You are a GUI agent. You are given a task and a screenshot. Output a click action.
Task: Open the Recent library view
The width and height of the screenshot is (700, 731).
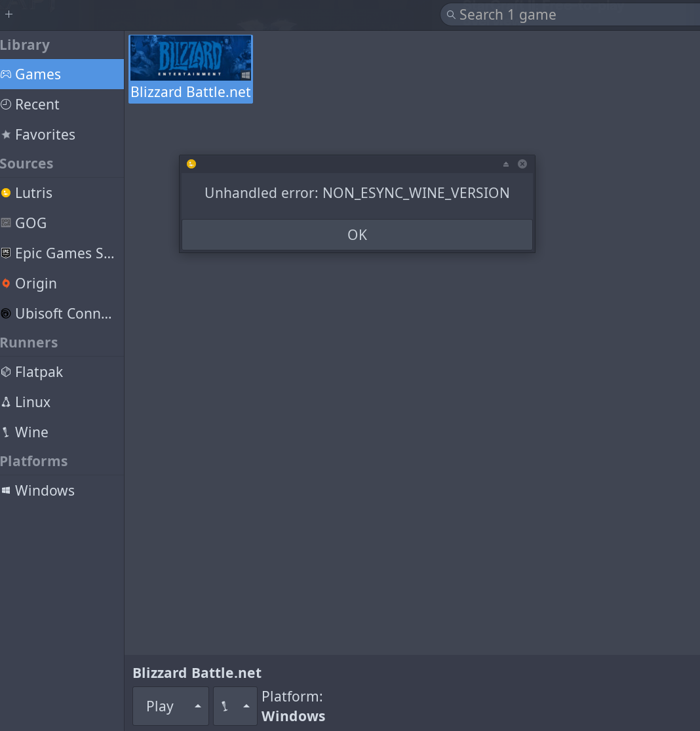coord(62,104)
